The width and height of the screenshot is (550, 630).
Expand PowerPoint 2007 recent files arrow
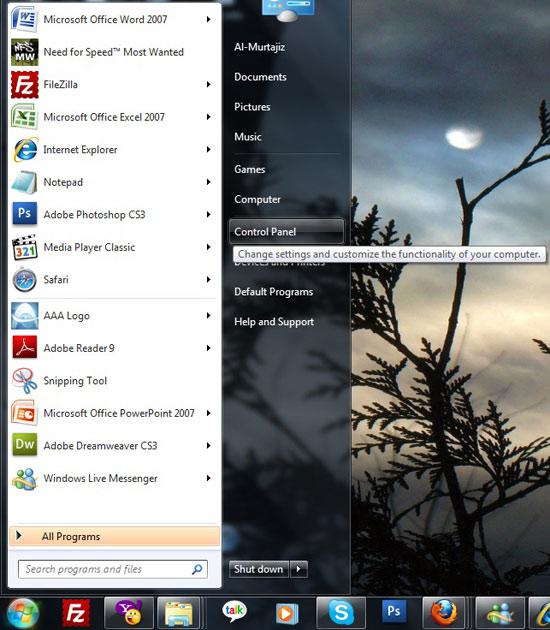(209, 413)
